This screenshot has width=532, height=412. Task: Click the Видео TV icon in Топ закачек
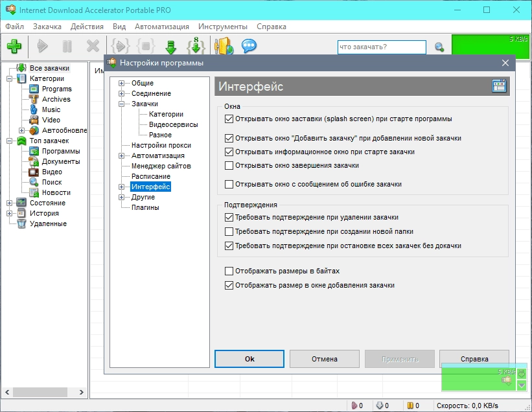(x=34, y=172)
